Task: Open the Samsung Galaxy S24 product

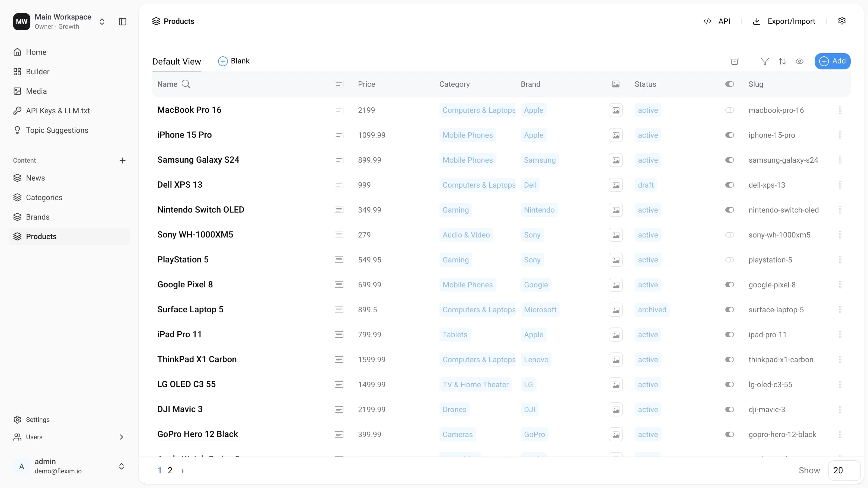Action: pos(198,160)
